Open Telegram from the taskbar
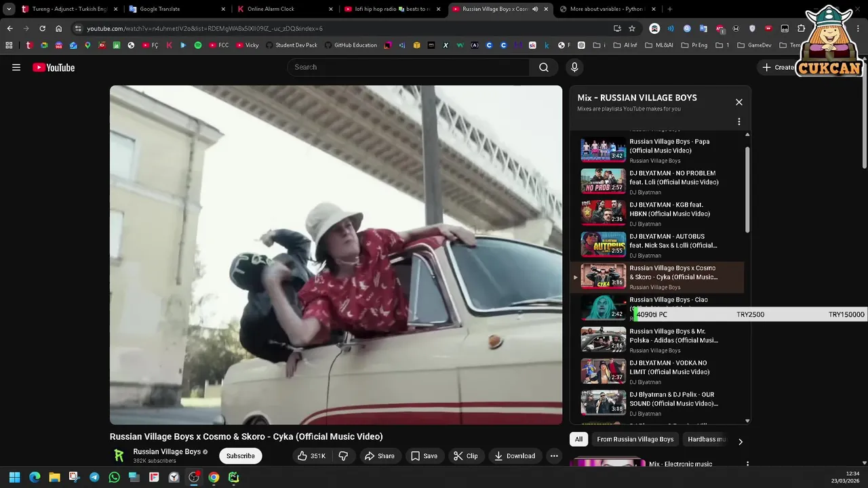868x488 pixels. pyautogui.click(x=94, y=477)
